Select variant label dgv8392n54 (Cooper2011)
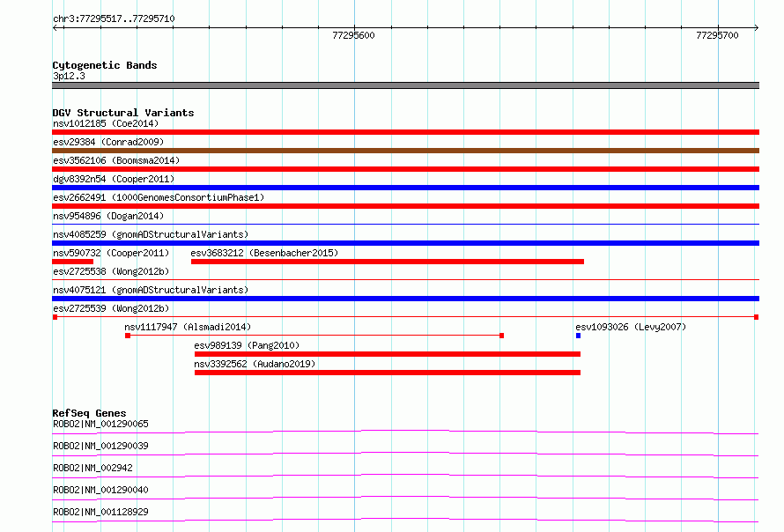Viewport: 784px width, 532px height. coord(114,179)
